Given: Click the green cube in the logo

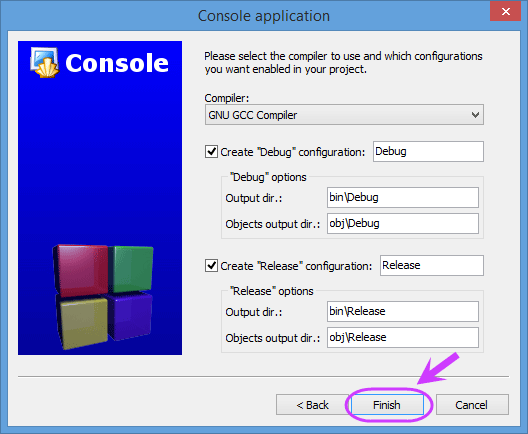Looking at the screenshot, I should tap(131, 269).
